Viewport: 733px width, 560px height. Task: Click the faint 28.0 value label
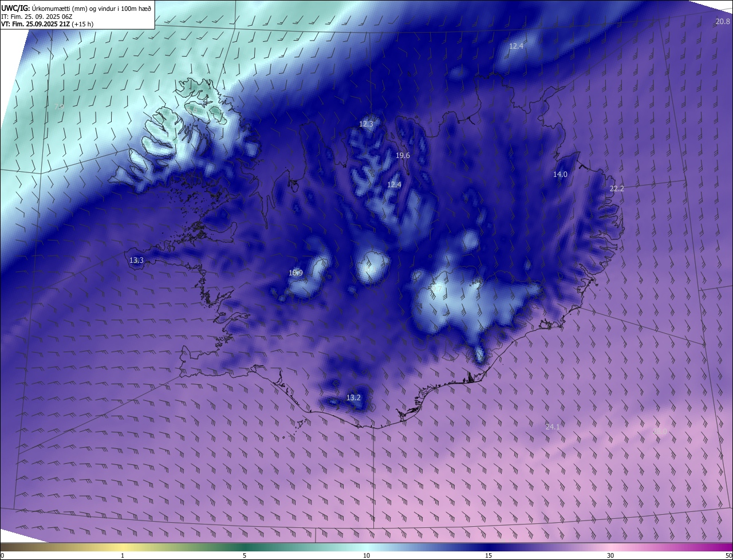point(660,432)
